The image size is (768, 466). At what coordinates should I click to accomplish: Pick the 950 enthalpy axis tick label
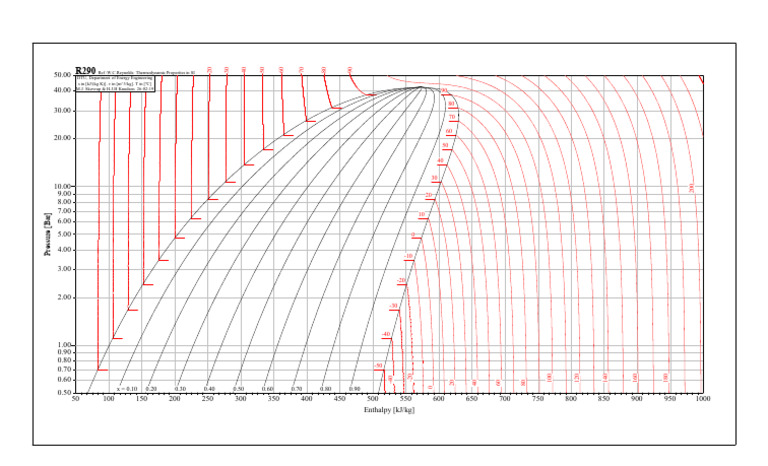(x=670, y=399)
